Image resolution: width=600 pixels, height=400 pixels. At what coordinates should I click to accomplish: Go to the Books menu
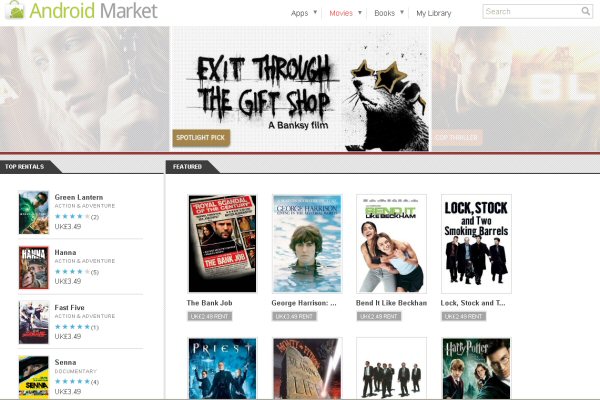[x=384, y=13]
